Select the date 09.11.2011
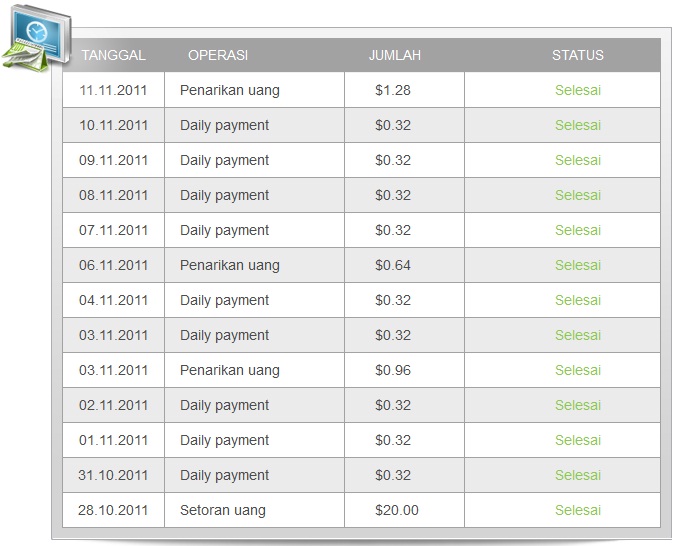 [113, 160]
